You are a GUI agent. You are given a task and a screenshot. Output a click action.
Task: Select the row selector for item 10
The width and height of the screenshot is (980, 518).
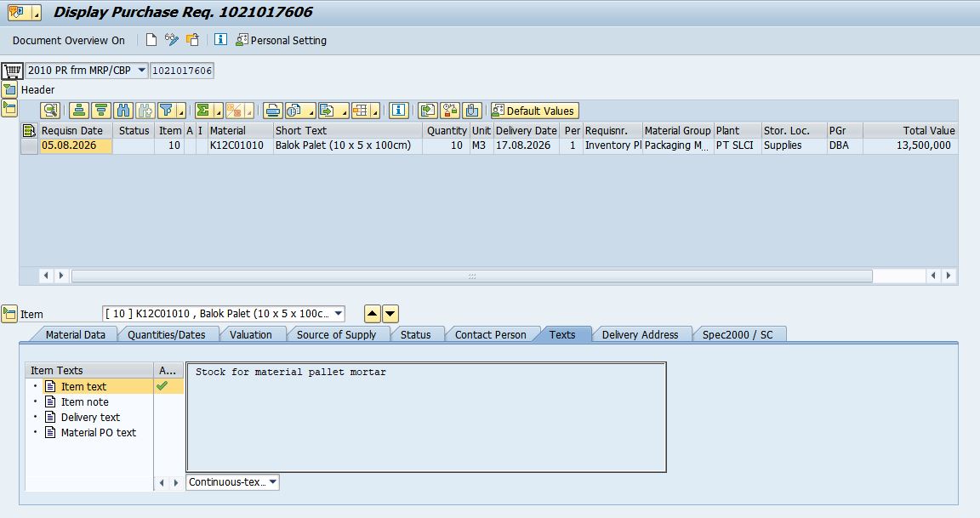click(29, 145)
